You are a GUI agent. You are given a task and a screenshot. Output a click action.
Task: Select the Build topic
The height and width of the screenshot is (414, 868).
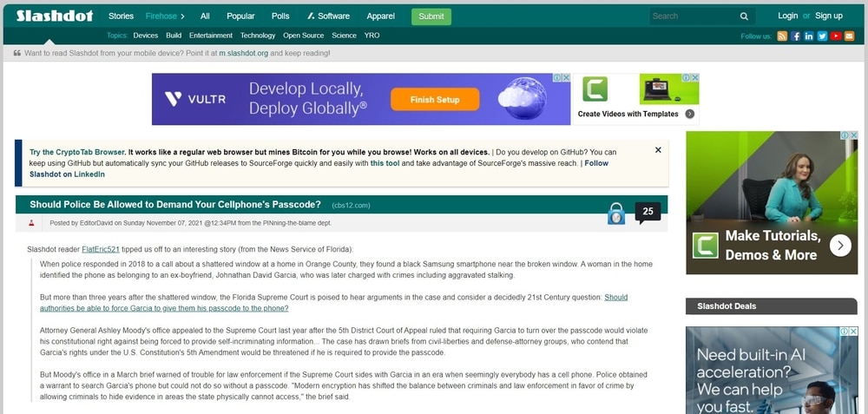[x=174, y=36]
